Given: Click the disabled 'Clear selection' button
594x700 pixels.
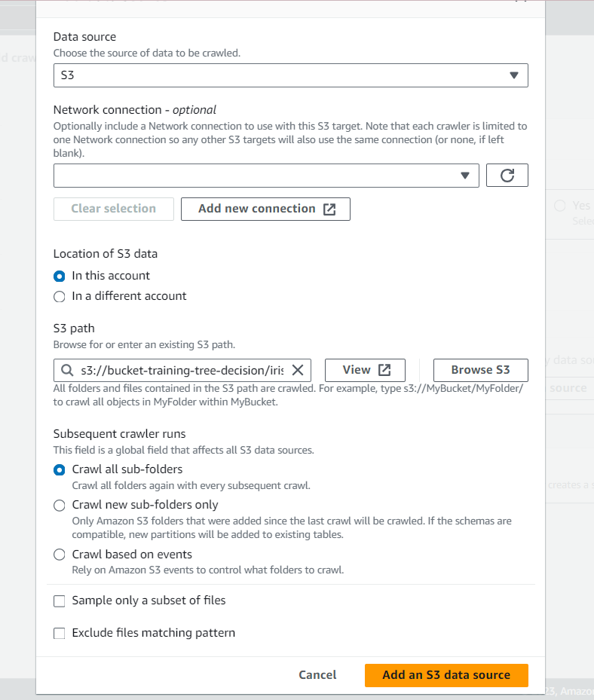Looking at the screenshot, I should [113, 209].
